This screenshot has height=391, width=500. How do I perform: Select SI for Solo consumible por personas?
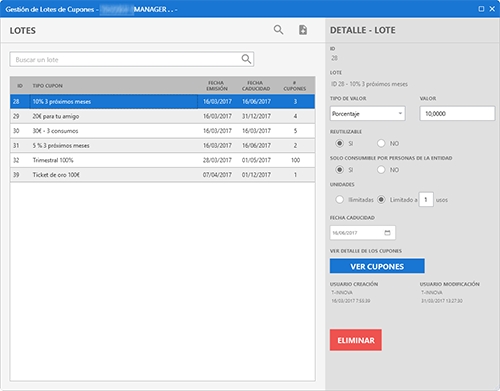point(339,170)
